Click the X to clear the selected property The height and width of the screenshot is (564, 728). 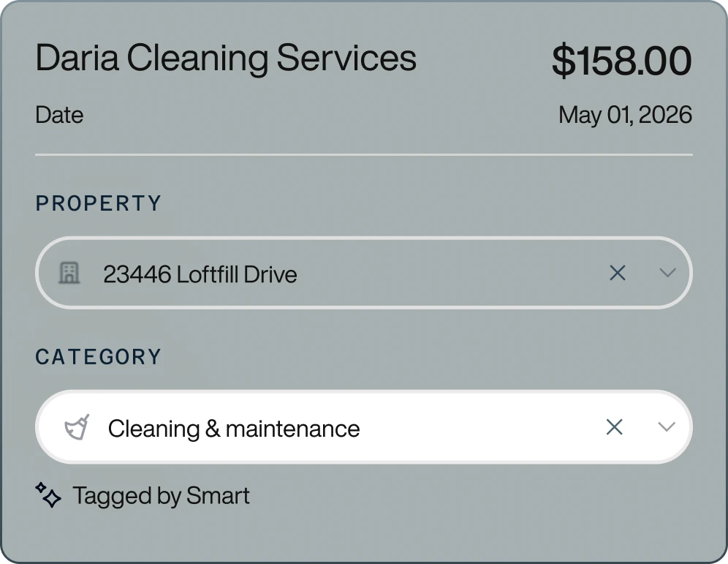point(618,273)
